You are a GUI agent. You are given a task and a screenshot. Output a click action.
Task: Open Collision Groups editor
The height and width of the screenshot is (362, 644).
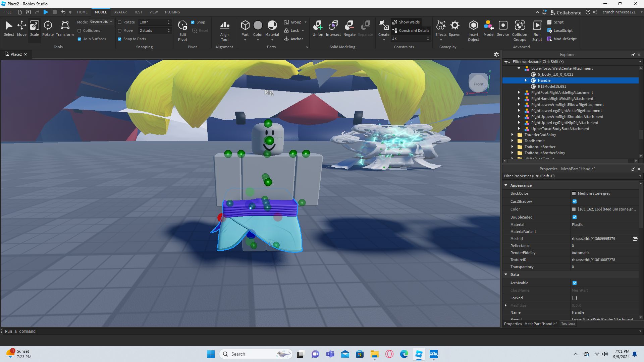point(520,30)
